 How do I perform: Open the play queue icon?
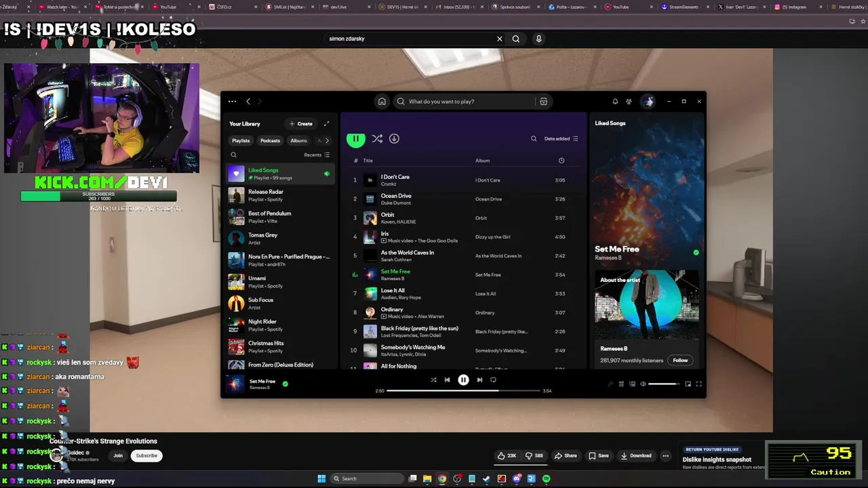621,384
